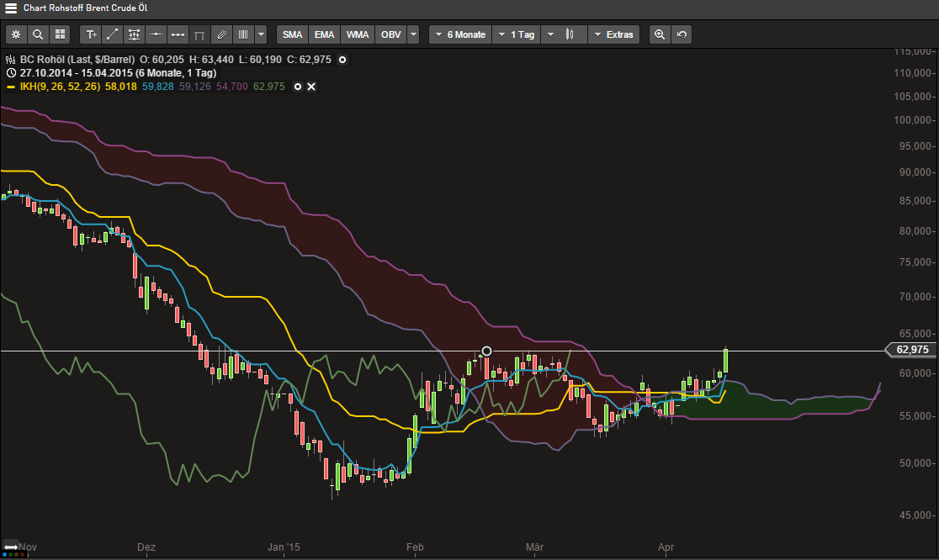Select the freehand drawing pencil tool
The image size is (939, 560).
(x=221, y=34)
